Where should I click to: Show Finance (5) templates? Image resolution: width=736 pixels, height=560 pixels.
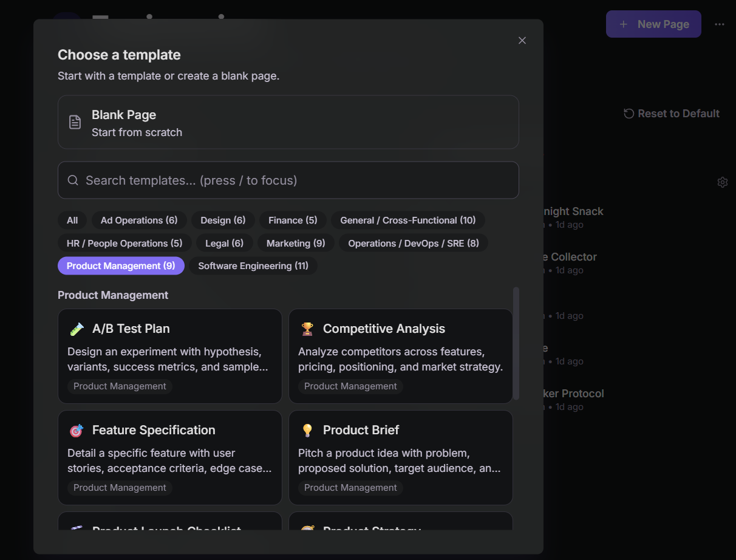click(x=293, y=220)
